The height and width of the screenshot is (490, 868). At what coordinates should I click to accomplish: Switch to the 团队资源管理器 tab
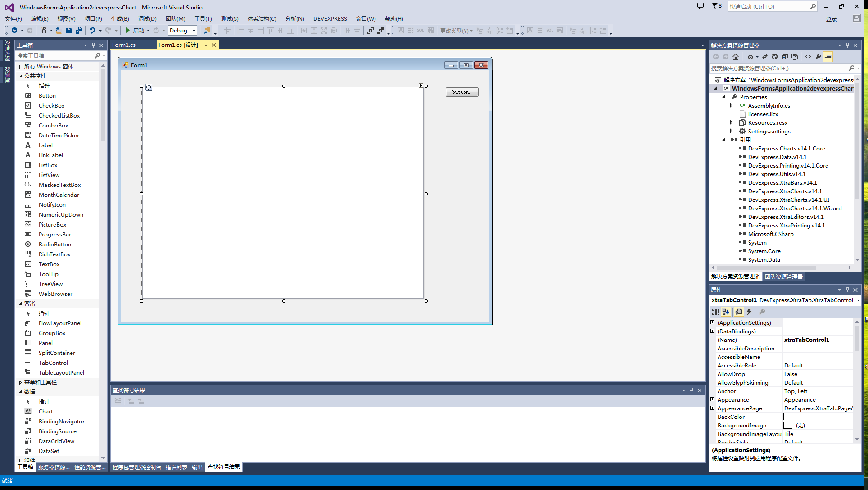[x=784, y=277]
